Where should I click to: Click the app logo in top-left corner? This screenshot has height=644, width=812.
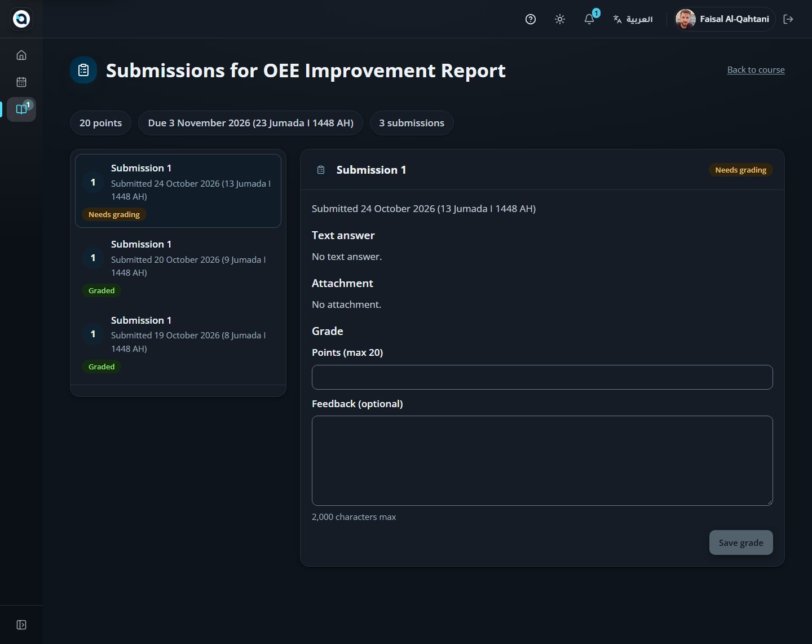click(21, 19)
